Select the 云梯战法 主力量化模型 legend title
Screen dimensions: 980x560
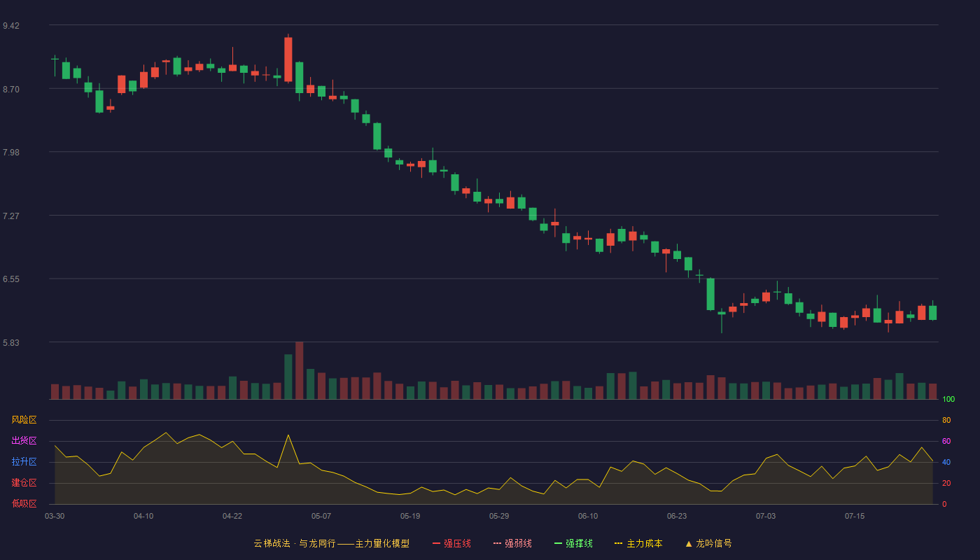[x=332, y=543]
